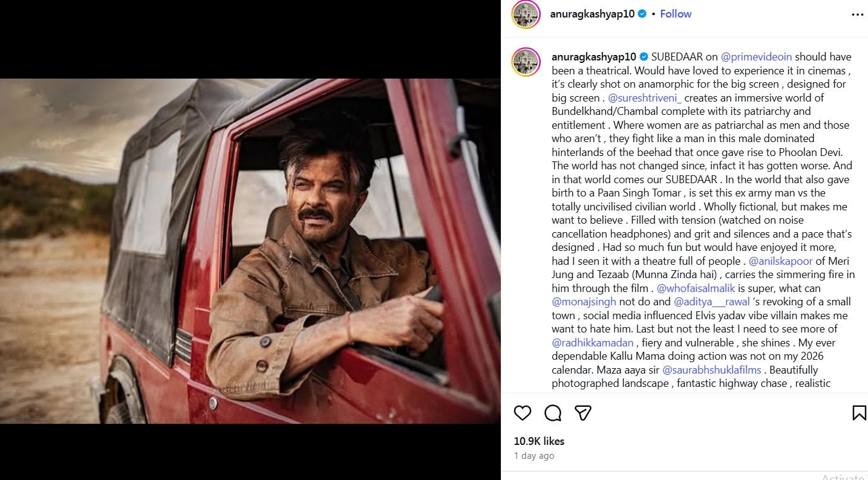Open the @aditya__rawal mention
This screenshot has height=480, width=868.
click(712, 302)
